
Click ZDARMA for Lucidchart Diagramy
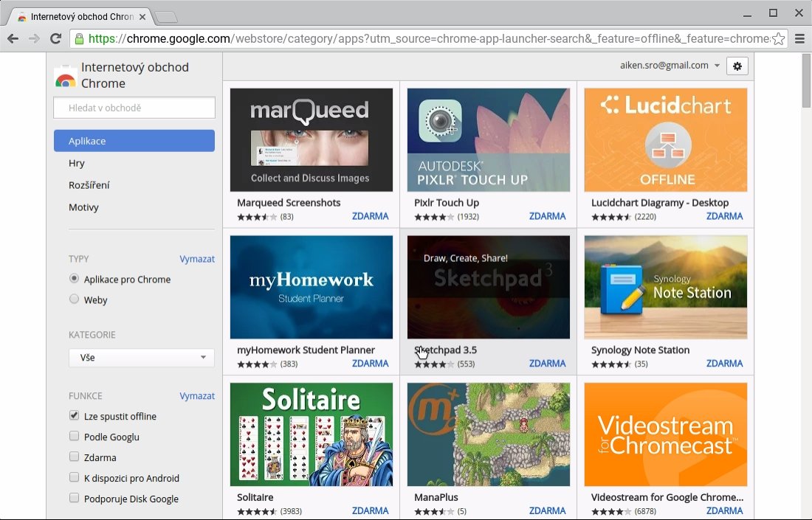pyautogui.click(x=724, y=216)
